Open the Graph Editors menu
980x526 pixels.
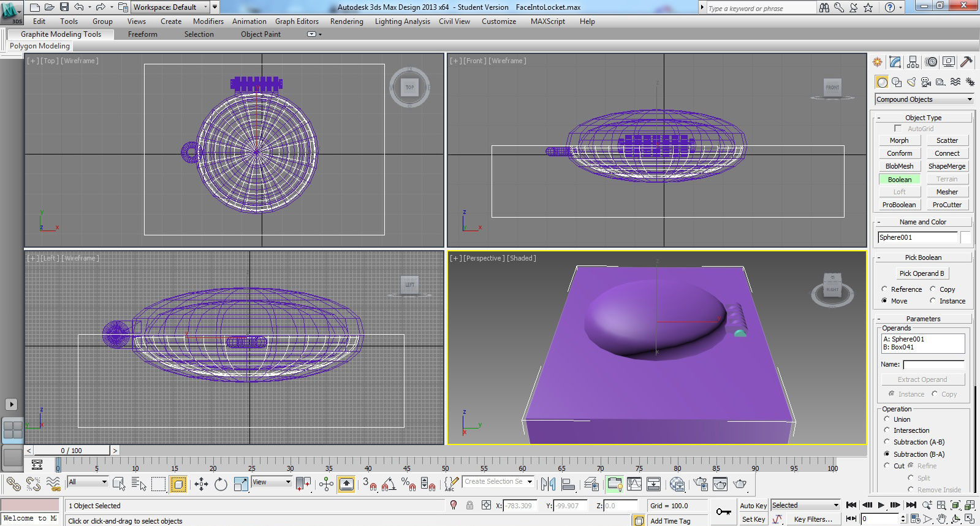pyautogui.click(x=297, y=21)
